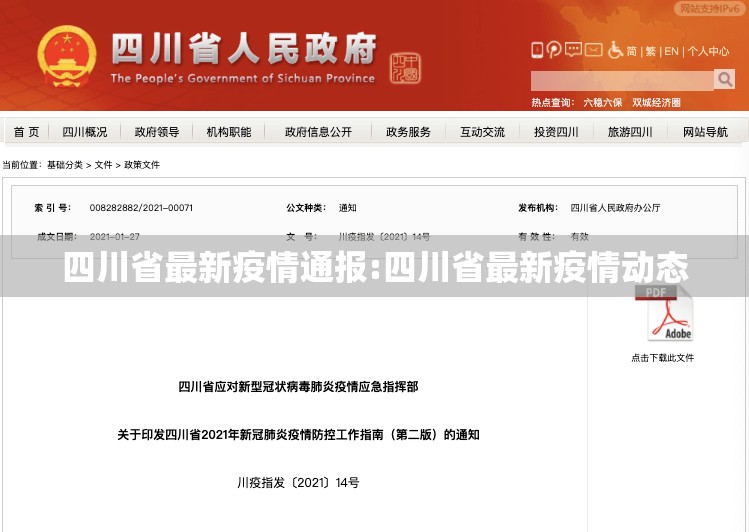Click the centered body line 川疫指发〔2021〕14号
This screenshot has width=749, height=532.
coord(299,483)
